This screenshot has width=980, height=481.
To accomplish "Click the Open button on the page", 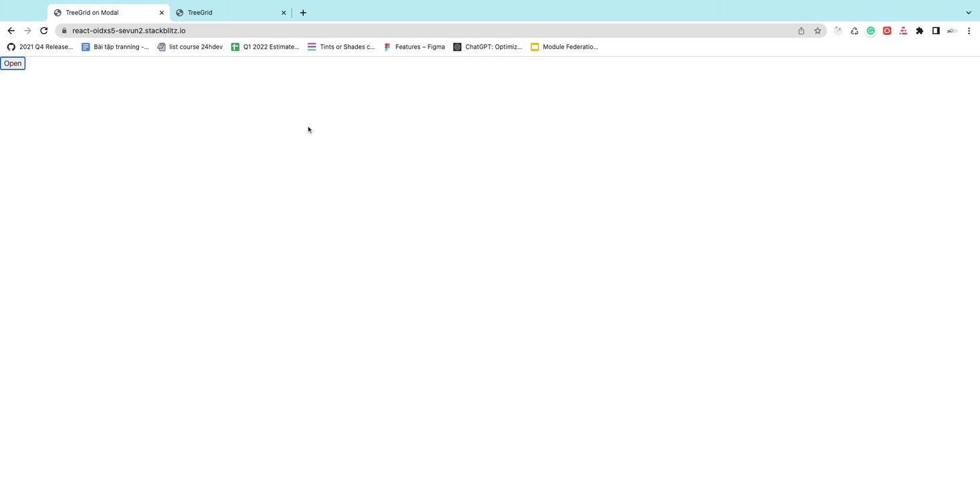I will pyautogui.click(x=13, y=63).
